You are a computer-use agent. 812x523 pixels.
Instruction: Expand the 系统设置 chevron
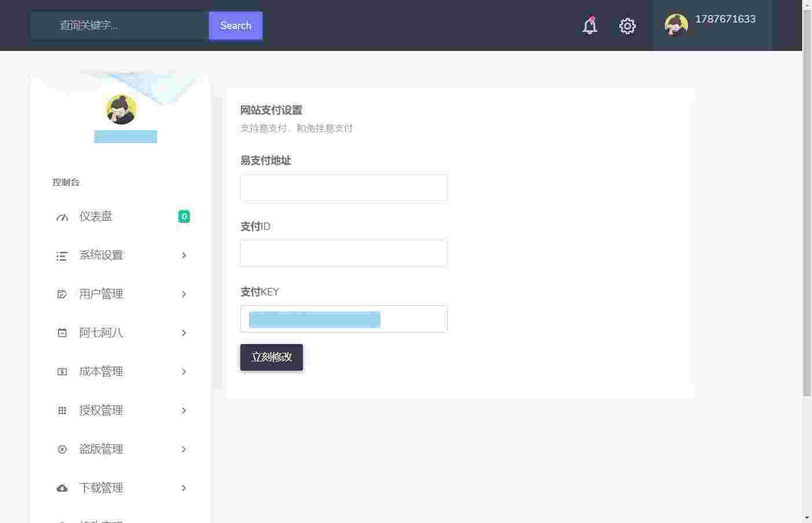184,255
